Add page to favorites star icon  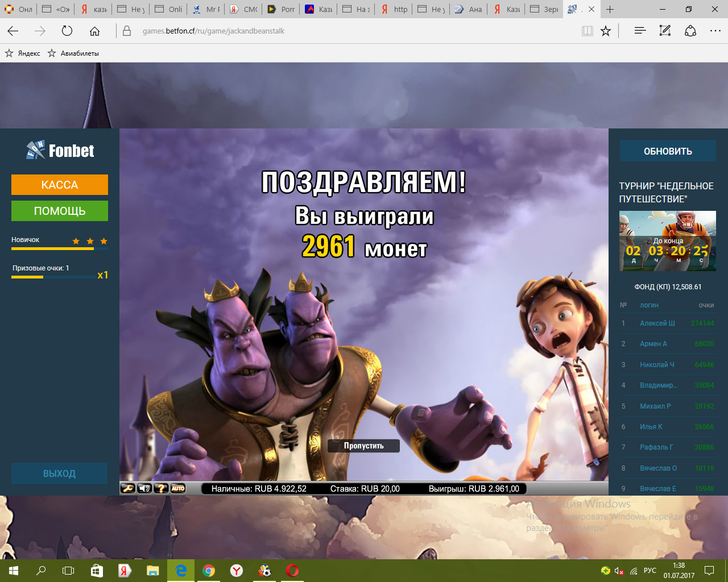(606, 31)
